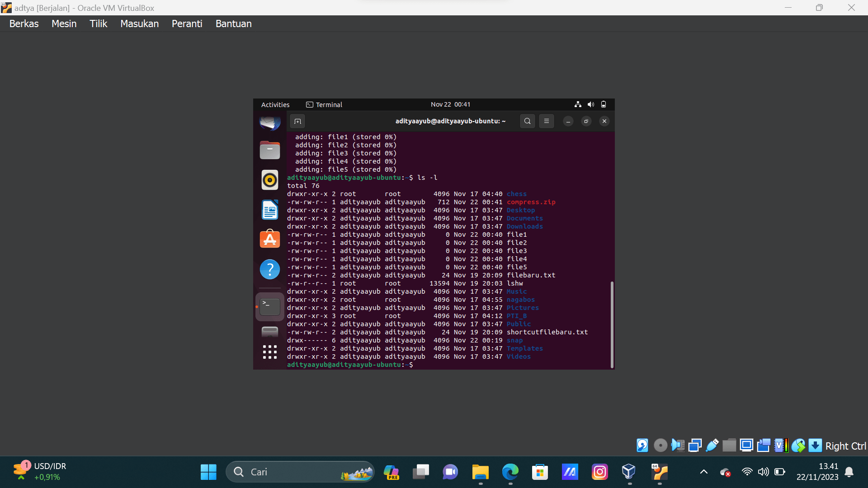This screenshot has width=868, height=488.
Task: Open a new terminal tab
Action: [x=297, y=121]
